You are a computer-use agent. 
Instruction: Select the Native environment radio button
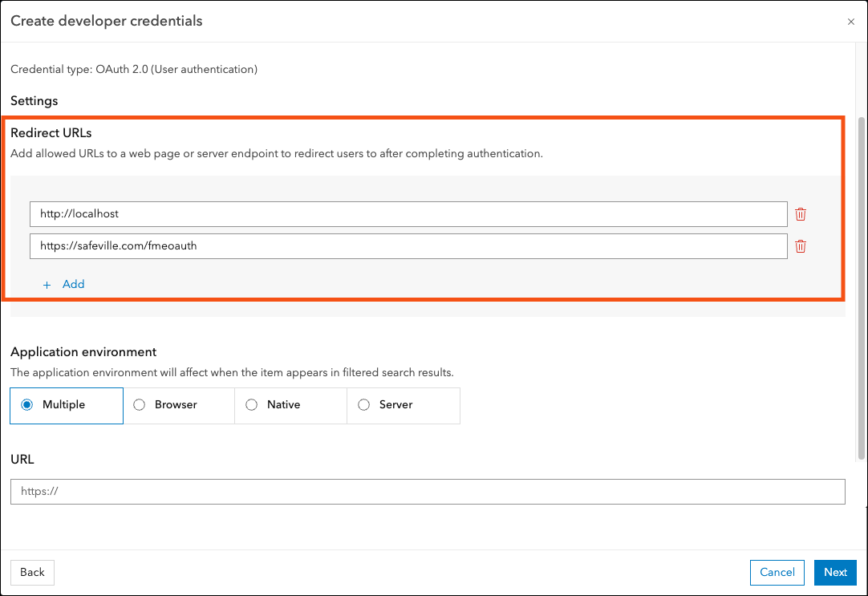tap(251, 405)
